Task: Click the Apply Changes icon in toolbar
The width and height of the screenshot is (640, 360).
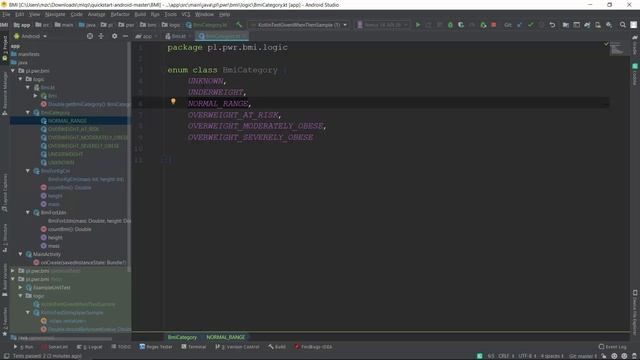Action: coord(429,25)
